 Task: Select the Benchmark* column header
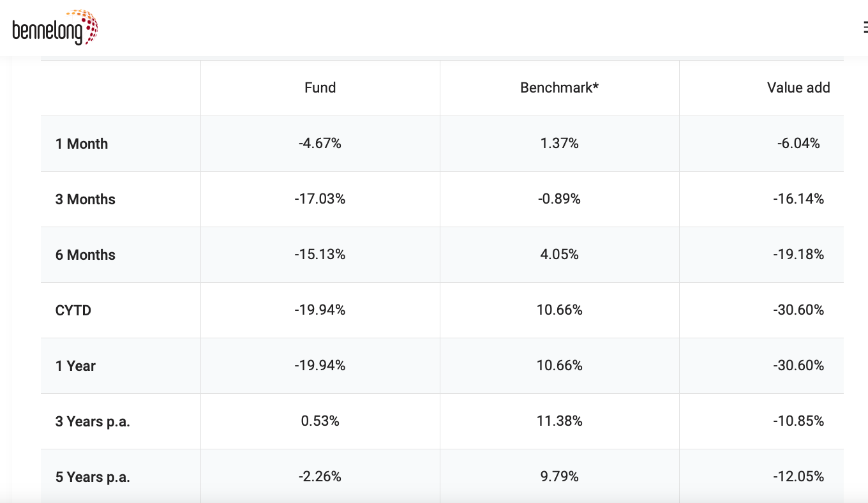coord(559,88)
